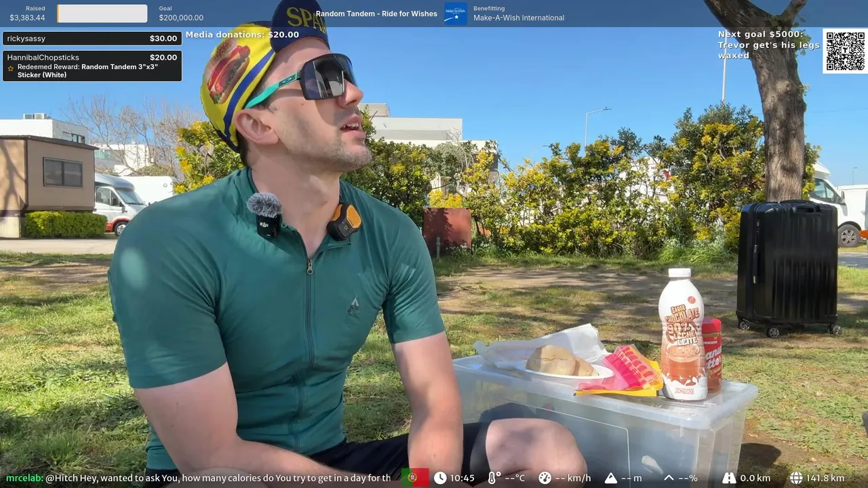Click the Portugal flag icon
868x488 pixels.
[415, 478]
